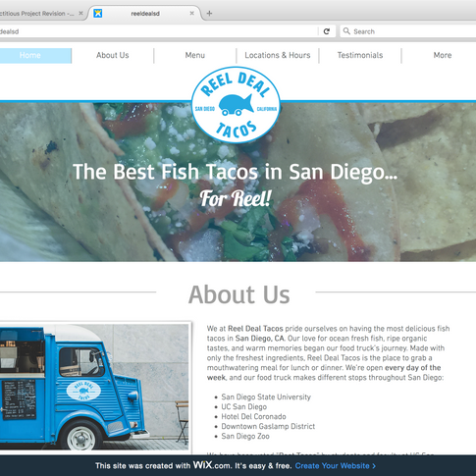The image size is (476, 476).
Task: Open the Menu nav item
Action: [x=195, y=55]
